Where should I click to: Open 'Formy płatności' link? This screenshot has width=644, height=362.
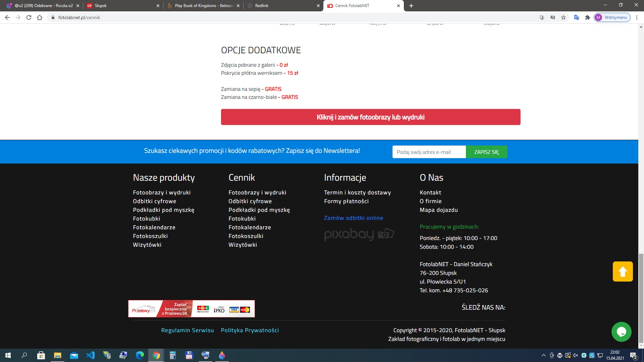pos(346,201)
